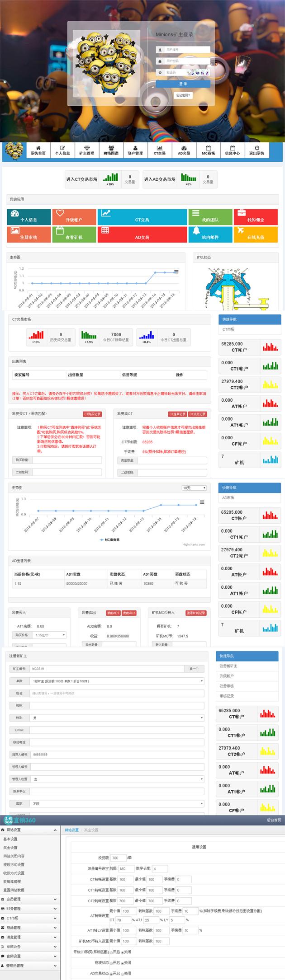Open the hamburger menu on the AD 走势图 chart
The image size is (285, 980).
pyautogui.click(x=202, y=502)
